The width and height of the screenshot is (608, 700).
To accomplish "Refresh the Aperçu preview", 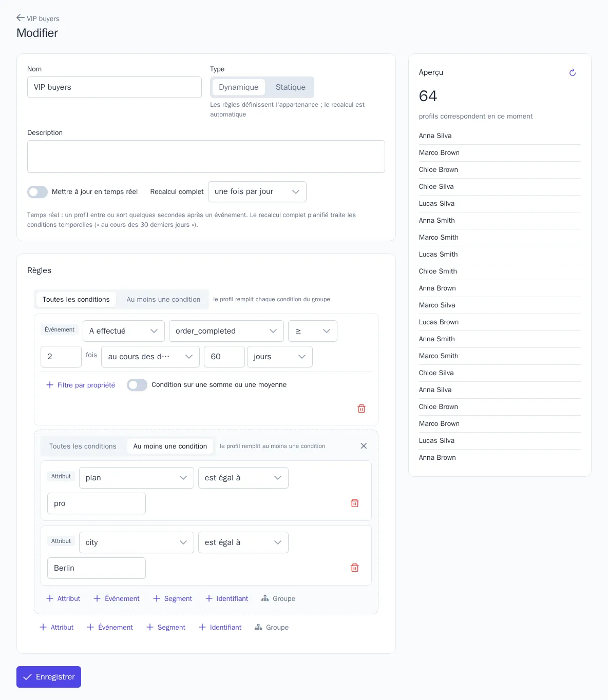I will click(573, 72).
